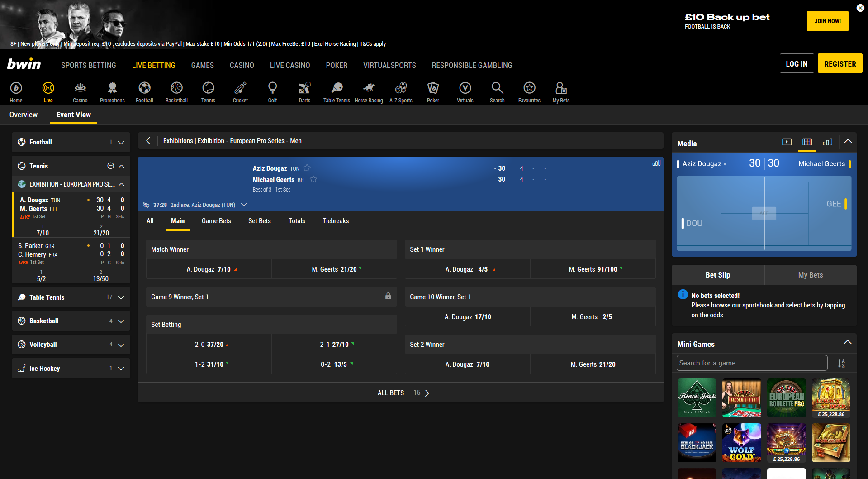Open the Favourites star icon
This screenshot has height=479, width=868.
click(x=529, y=92)
